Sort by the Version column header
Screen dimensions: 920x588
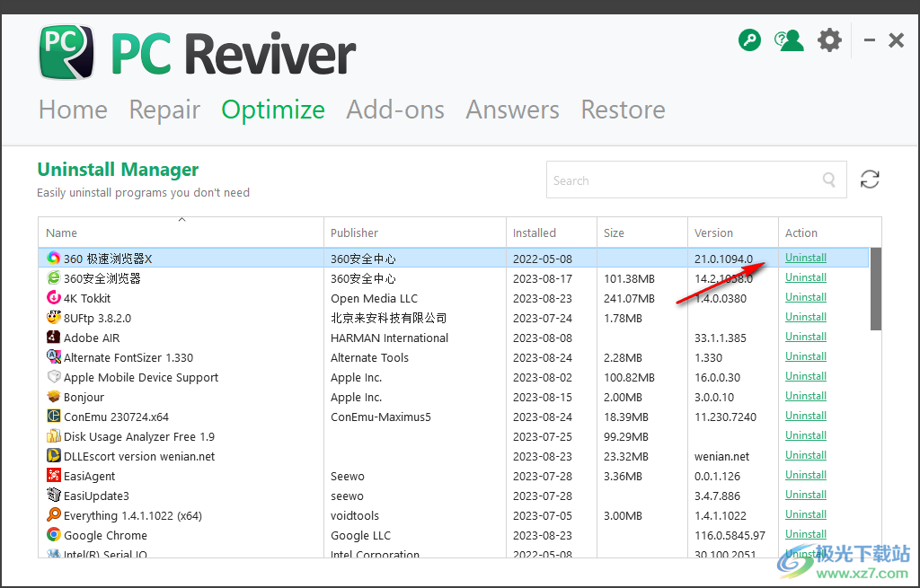(733, 233)
